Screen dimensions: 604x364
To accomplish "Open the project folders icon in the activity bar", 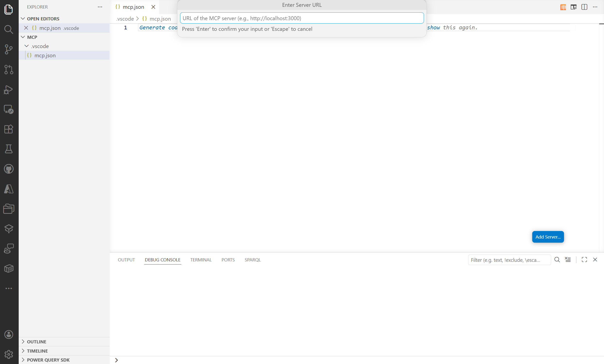I will 9,209.
